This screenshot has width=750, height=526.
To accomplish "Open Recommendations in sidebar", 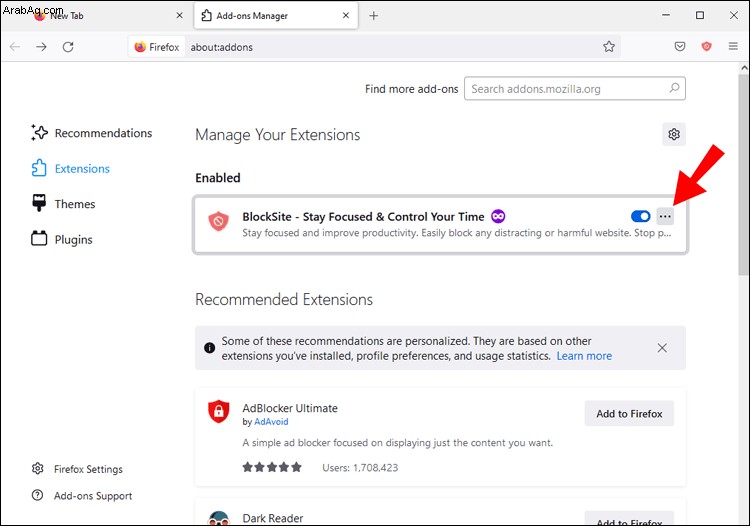I will (91, 133).
